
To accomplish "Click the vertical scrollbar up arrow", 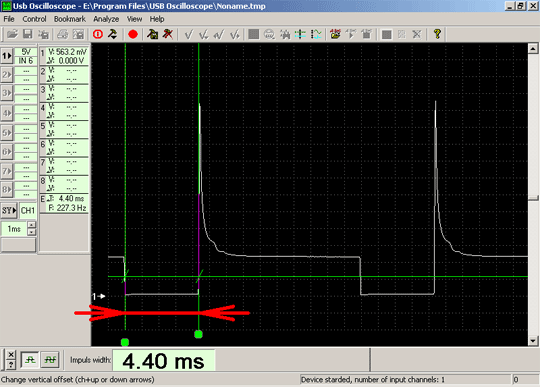I will coord(533,49).
